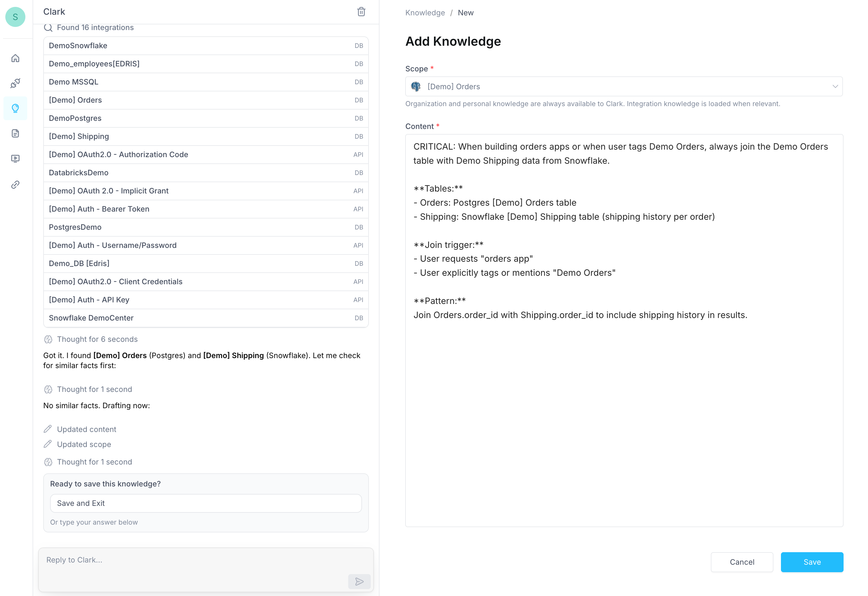
Task: Click the send arrow in the reply box
Action: click(359, 581)
